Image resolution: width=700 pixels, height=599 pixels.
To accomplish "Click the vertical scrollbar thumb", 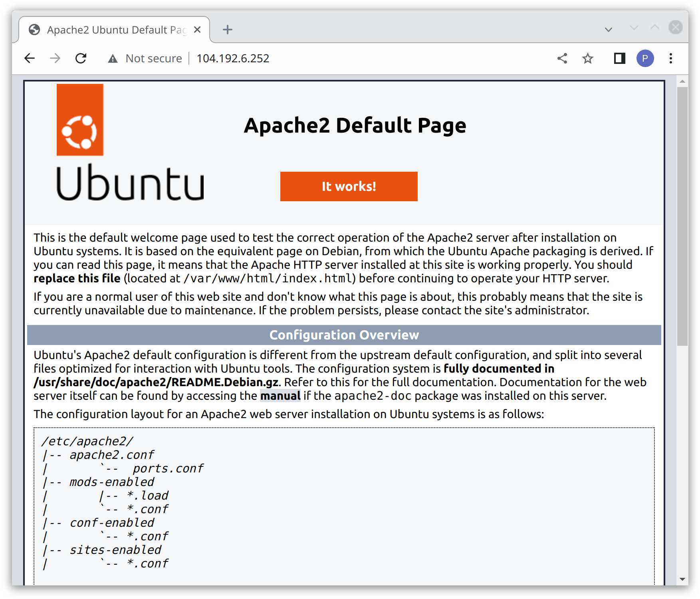I will point(682,216).
